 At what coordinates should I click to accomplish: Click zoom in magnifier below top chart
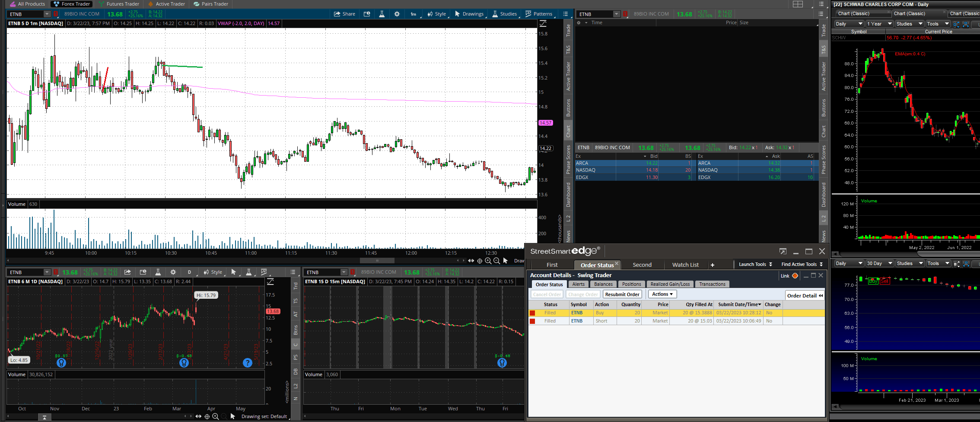pos(488,261)
